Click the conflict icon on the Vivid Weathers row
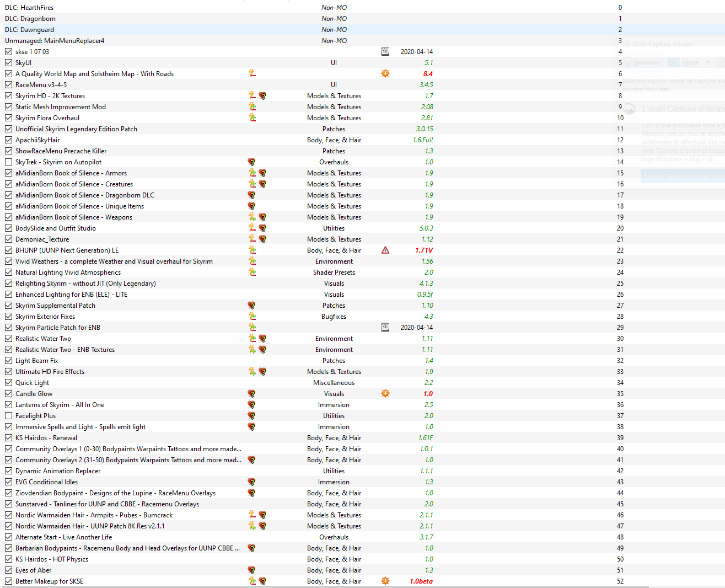 [x=252, y=261]
